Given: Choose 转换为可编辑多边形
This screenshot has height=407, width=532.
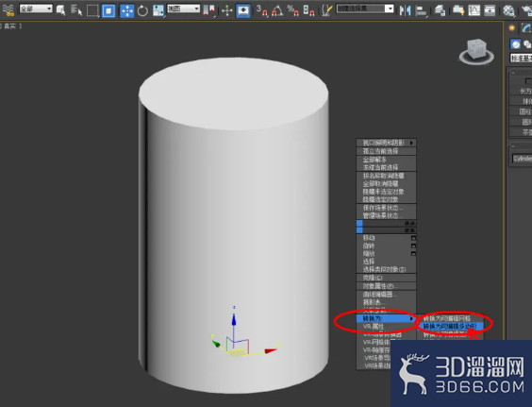Looking at the screenshot, I should (x=450, y=327).
